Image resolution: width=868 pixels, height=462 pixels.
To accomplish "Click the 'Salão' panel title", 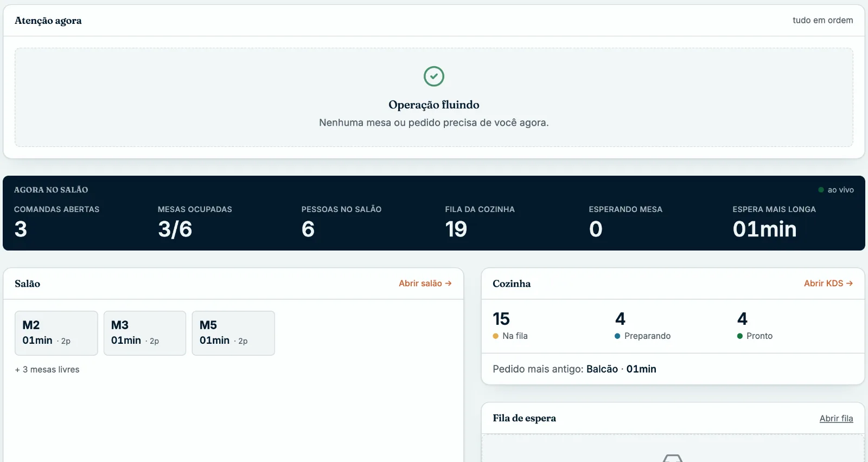I will 28,284.
